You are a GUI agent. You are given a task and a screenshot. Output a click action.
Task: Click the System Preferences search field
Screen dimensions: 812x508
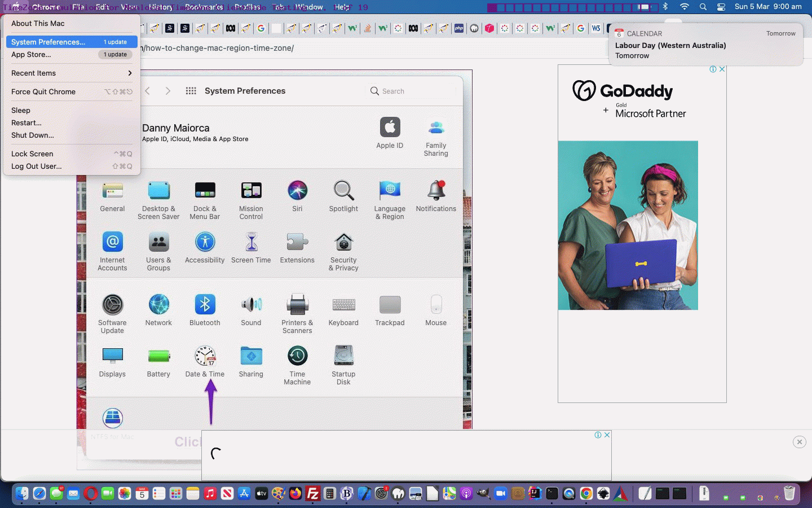pyautogui.click(x=411, y=91)
